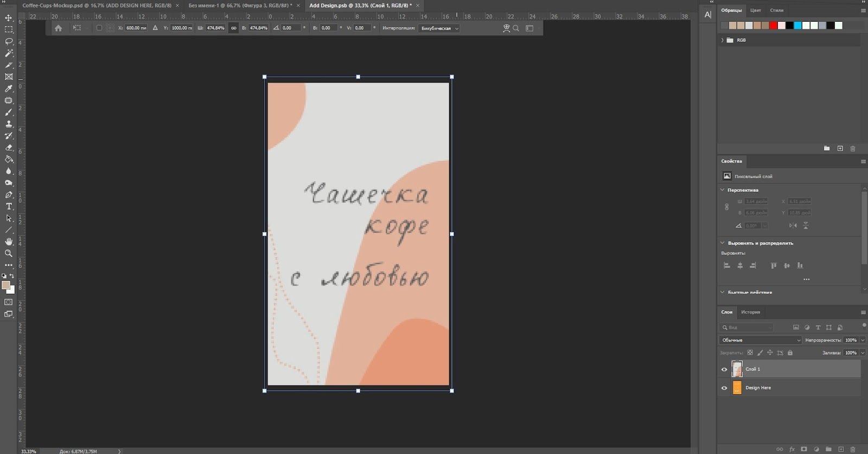Pick the red color swatch
Viewport: 868px width, 454px height.
click(773, 26)
